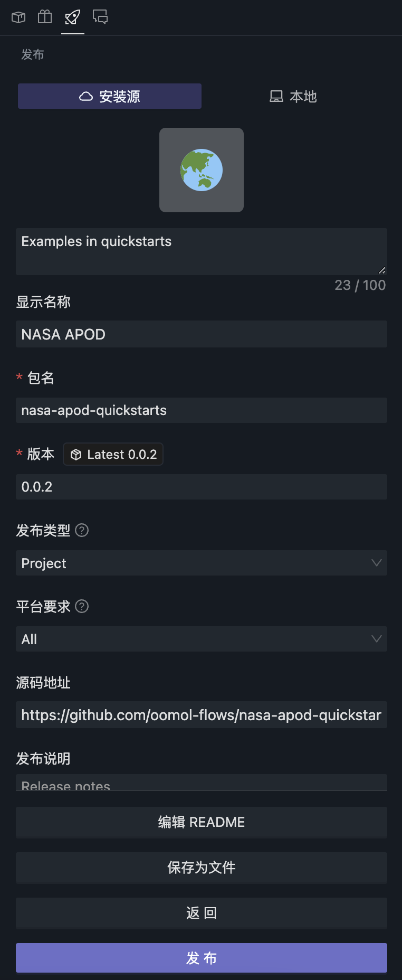The image size is (402, 980).
Task: Expand the All platform requirement dropdown
Action: point(202,639)
